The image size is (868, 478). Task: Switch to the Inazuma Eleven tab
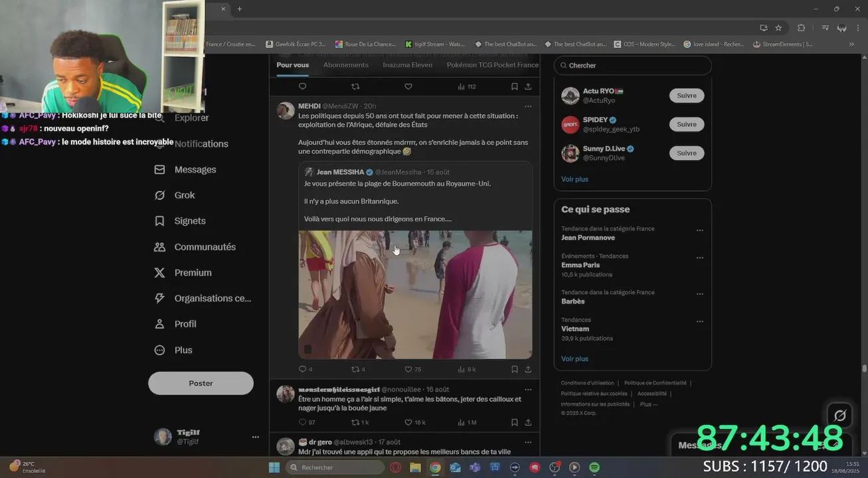[x=407, y=65]
